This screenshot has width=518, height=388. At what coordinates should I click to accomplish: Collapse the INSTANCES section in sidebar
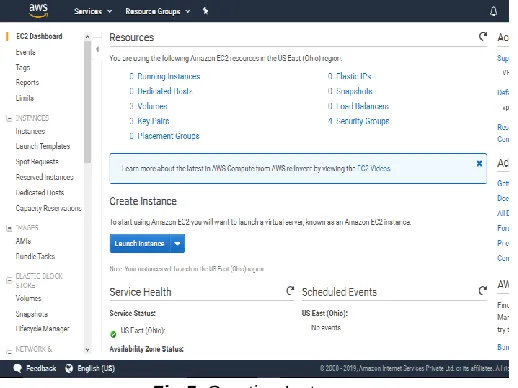9,118
